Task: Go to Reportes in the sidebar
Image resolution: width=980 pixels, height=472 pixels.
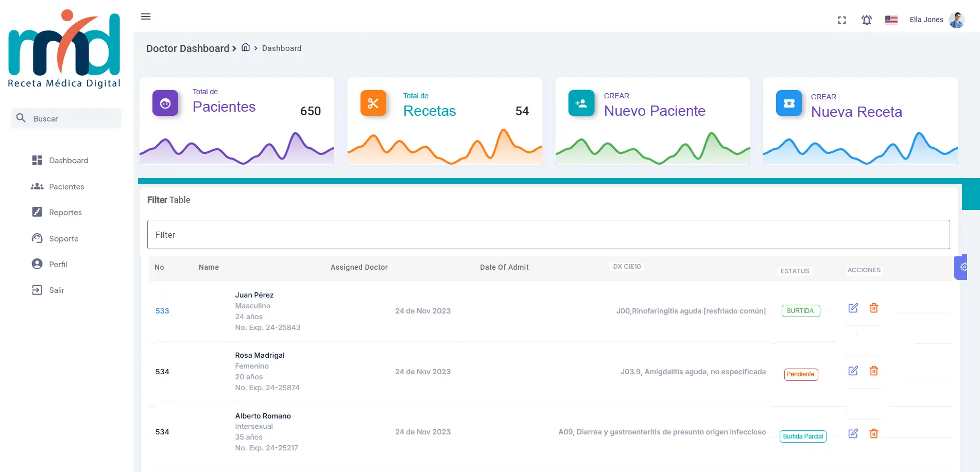Action: [65, 212]
